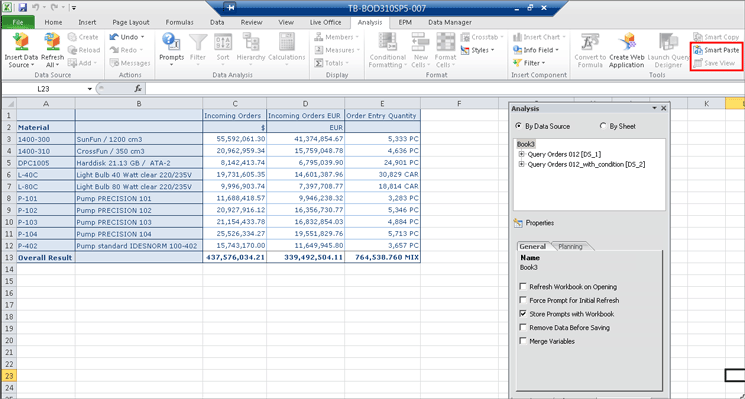Click the Format Cells icon

446,42
